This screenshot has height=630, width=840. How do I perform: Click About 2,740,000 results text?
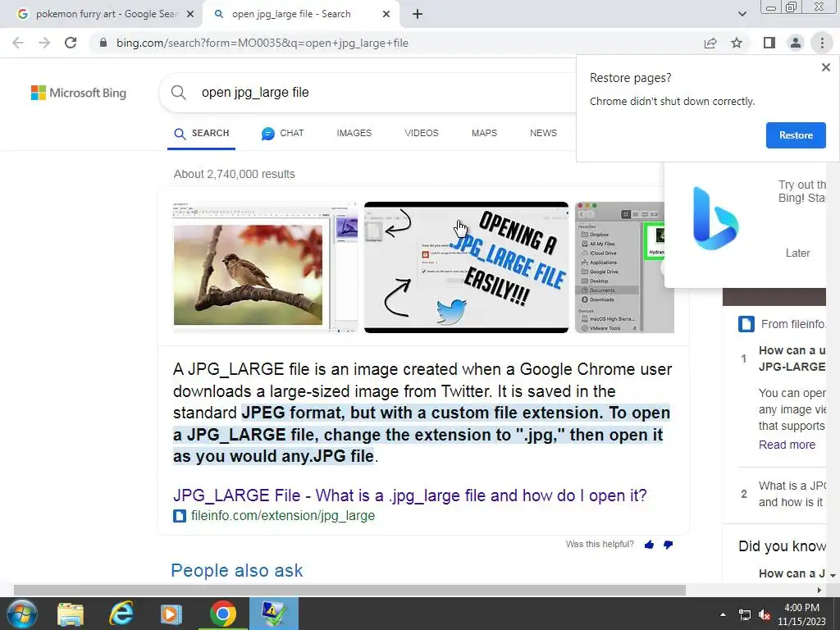pos(234,174)
